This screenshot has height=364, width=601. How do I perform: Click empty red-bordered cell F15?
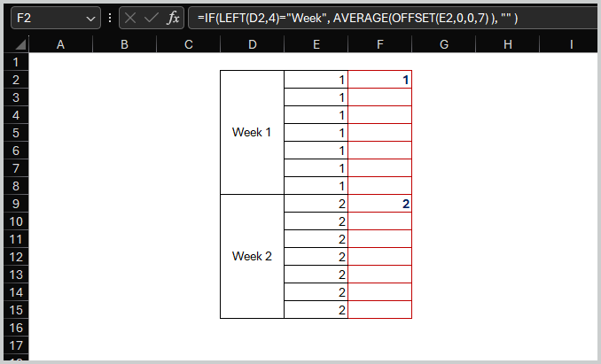(380, 310)
